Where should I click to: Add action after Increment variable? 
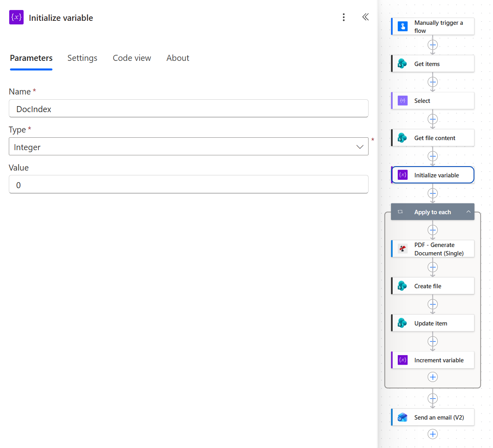coord(433,377)
